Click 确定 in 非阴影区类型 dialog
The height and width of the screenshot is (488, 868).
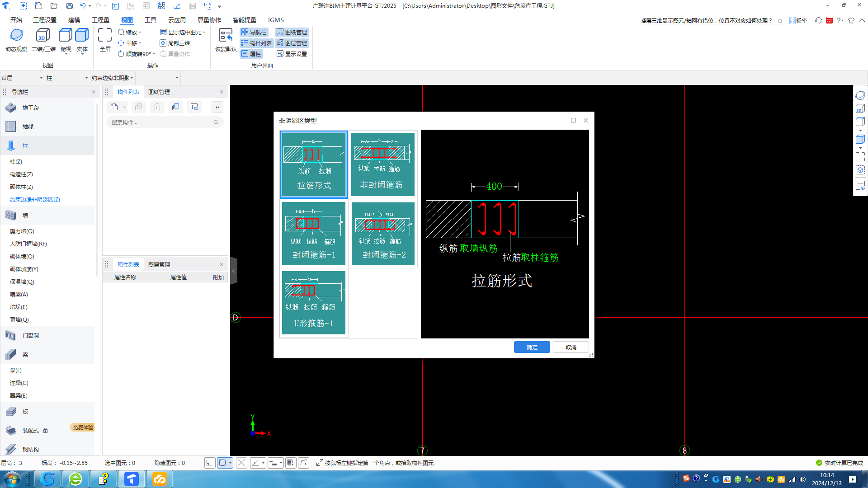(x=532, y=347)
